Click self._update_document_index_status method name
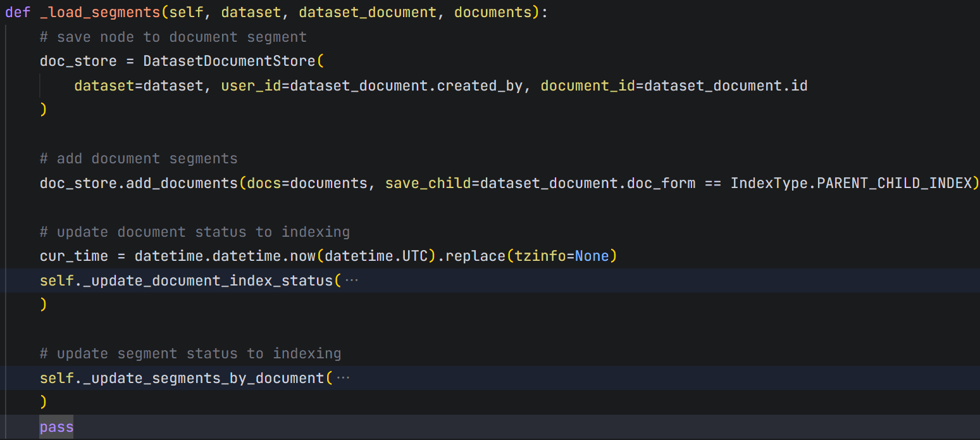This screenshot has height=440, width=980. click(x=186, y=280)
